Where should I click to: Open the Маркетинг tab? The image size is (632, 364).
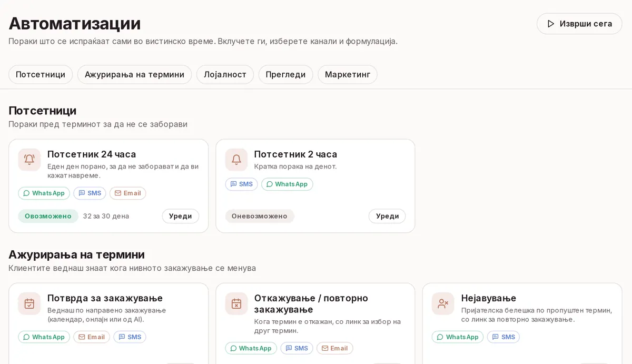pos(348,74)
